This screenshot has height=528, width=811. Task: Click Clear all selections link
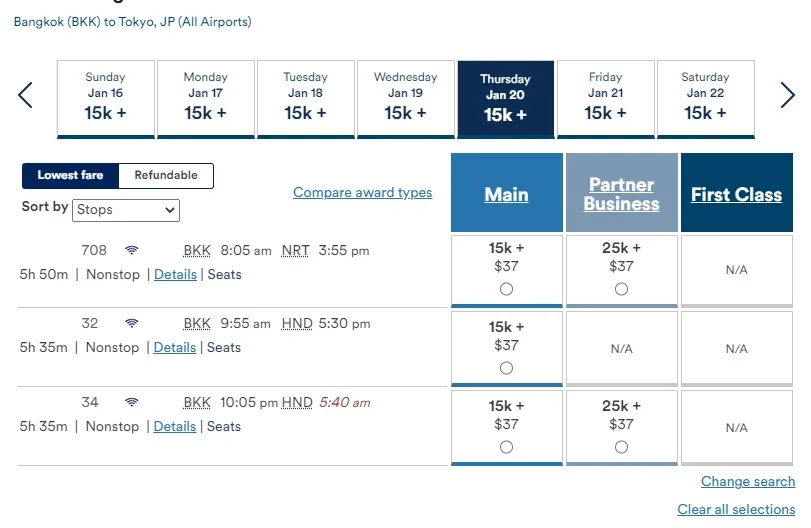tap(736, 509)
